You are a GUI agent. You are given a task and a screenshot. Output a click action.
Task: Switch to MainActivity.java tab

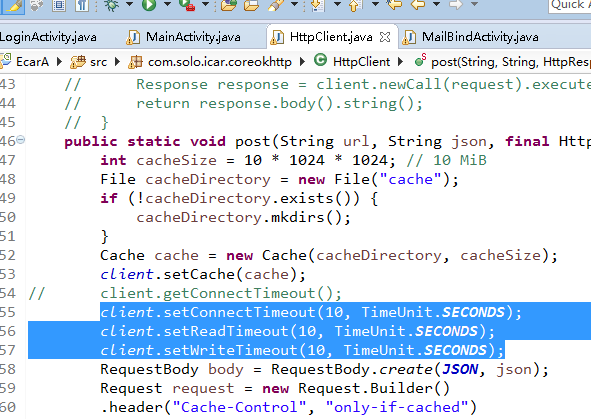tap(184, 37)
